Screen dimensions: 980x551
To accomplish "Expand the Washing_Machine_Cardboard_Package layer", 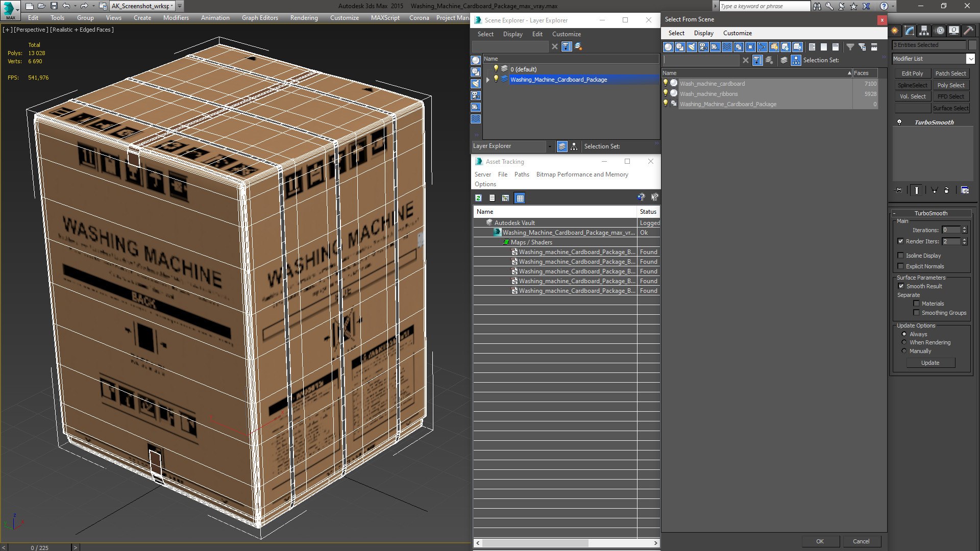I will (488, 80).
